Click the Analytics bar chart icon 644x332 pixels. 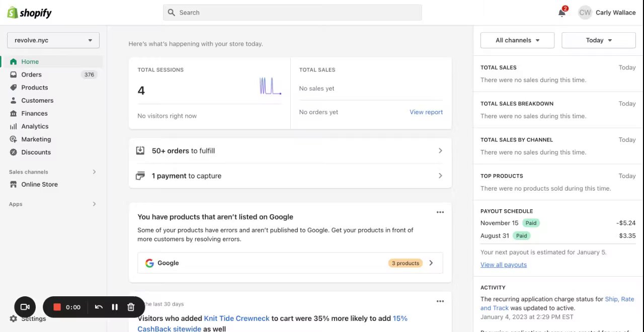pos(13,126)
